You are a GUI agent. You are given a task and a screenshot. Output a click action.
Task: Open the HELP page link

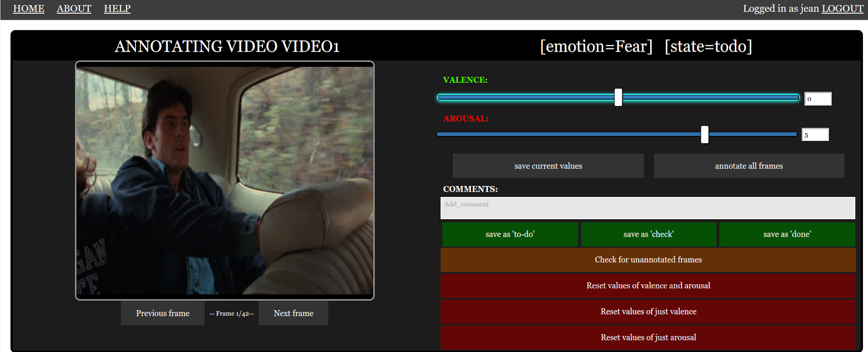point(117,9)
